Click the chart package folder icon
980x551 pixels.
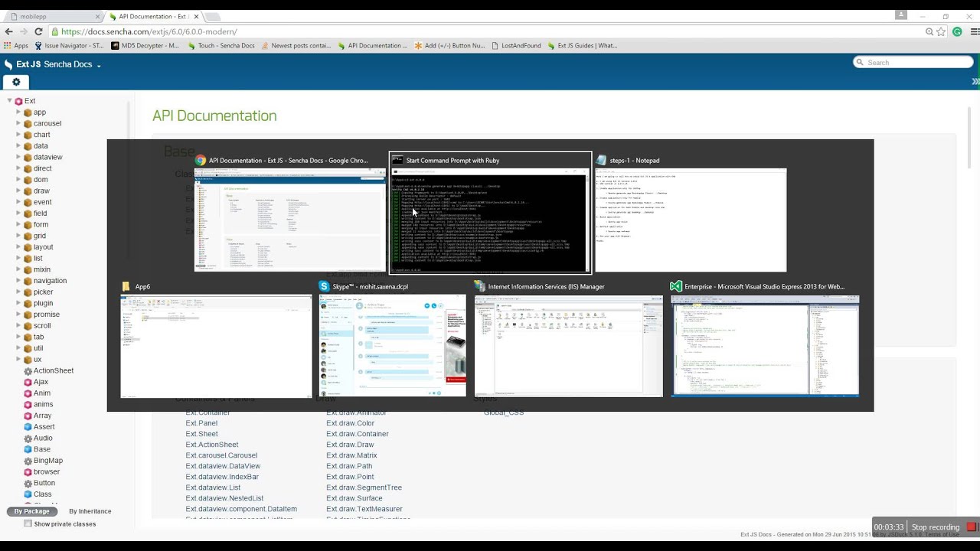tap(28, 135)
